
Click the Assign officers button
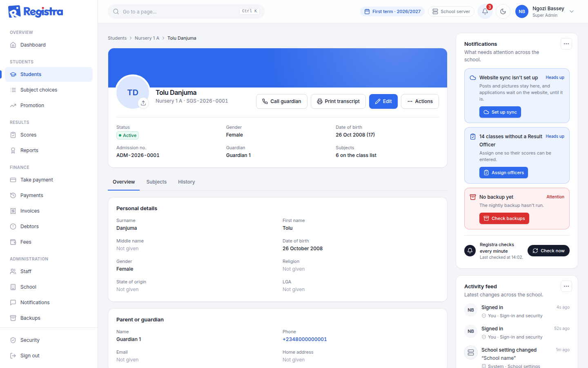click(x=503, y=173)
